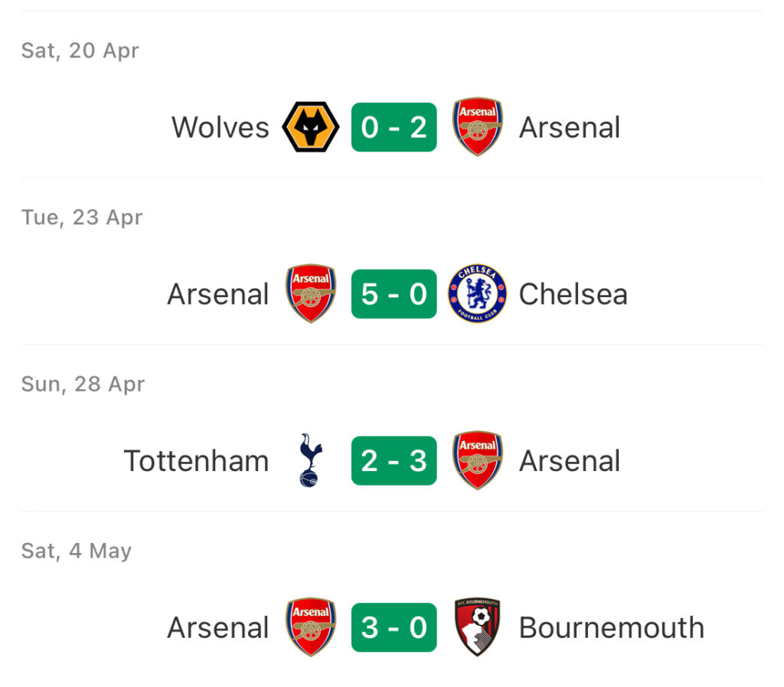Select the Tottenham team name
The image size is (784, 687).
(196, 460)
